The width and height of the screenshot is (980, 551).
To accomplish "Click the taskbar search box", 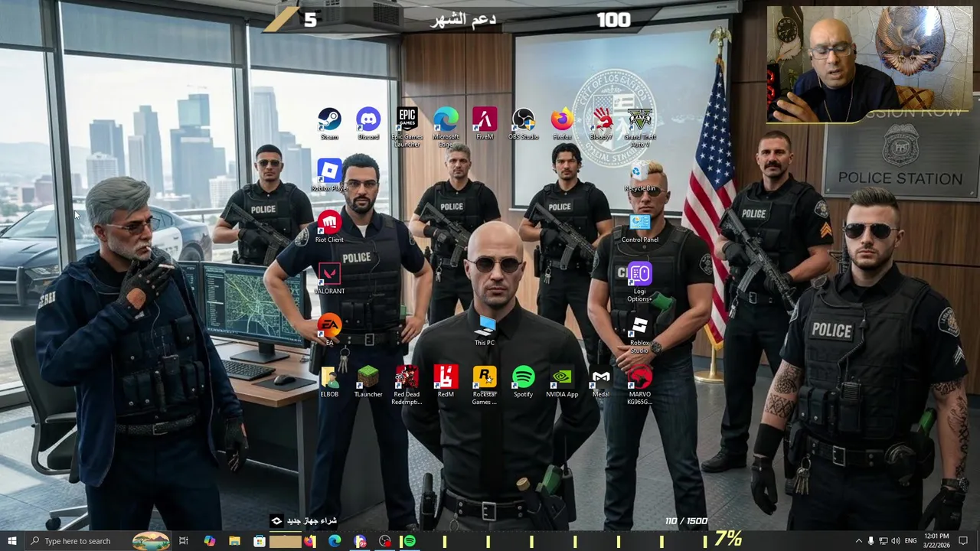I will (x=98, y=541).
